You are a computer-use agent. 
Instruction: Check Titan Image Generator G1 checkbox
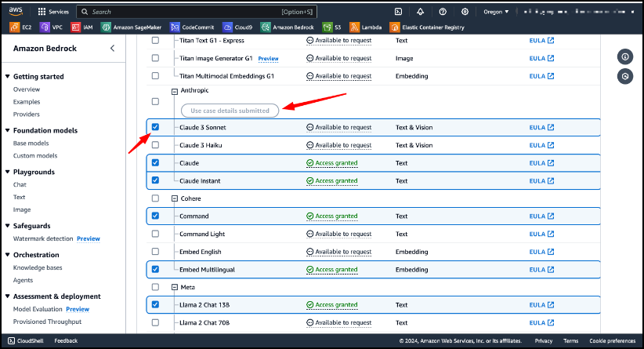[155, 58]
